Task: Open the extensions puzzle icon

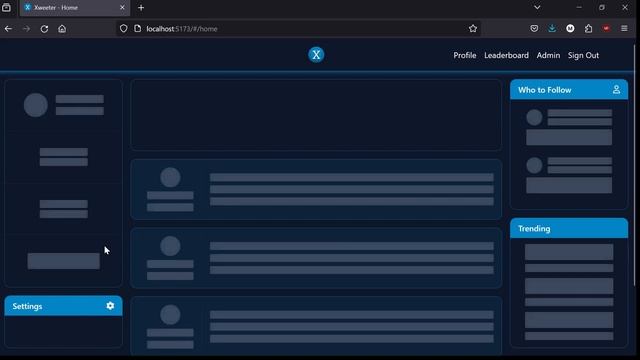Action: (x=588, y=29)
